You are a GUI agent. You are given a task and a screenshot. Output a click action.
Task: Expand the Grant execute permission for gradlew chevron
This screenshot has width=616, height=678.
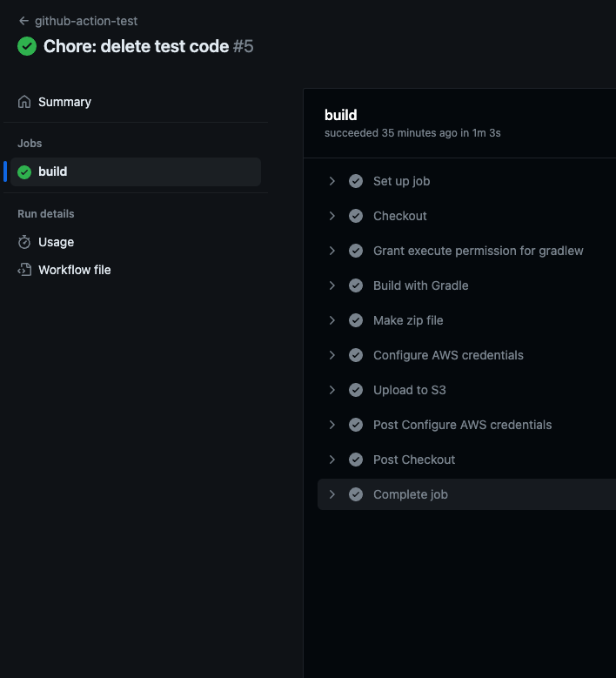point(332,251)
